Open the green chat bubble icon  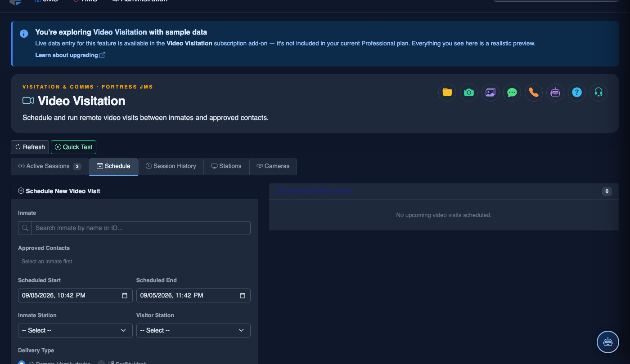coord(512,93)
